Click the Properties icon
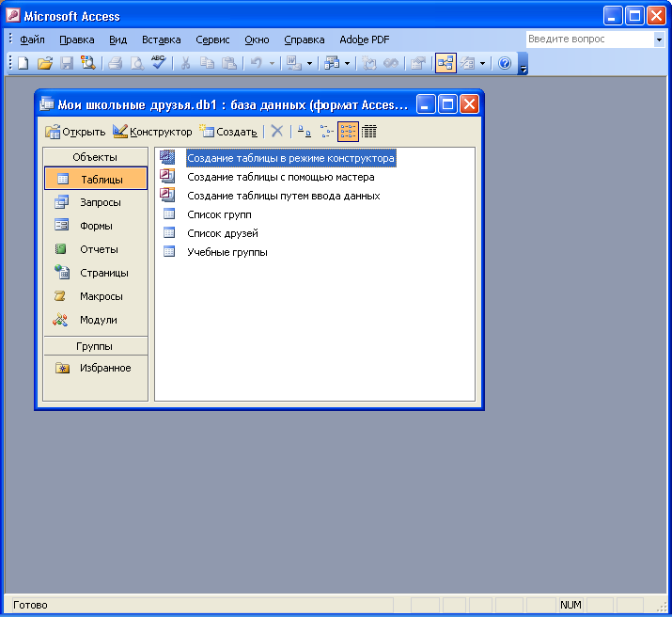 pos(417,63)
